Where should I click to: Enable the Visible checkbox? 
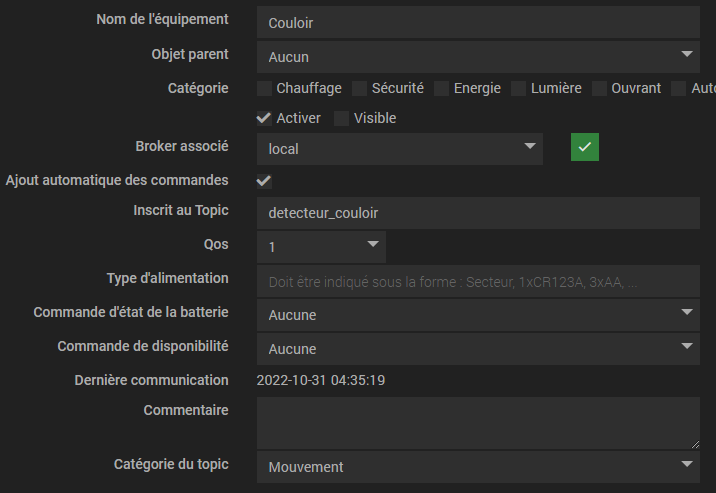342,118
